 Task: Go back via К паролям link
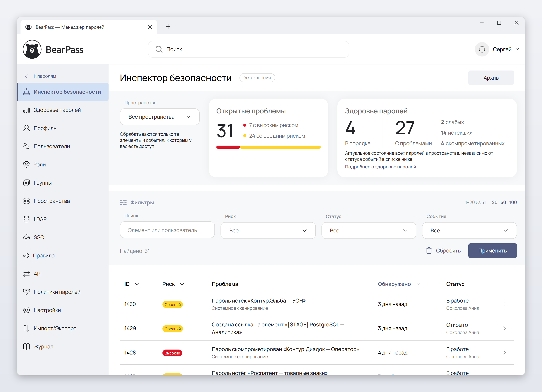point(45,76)
